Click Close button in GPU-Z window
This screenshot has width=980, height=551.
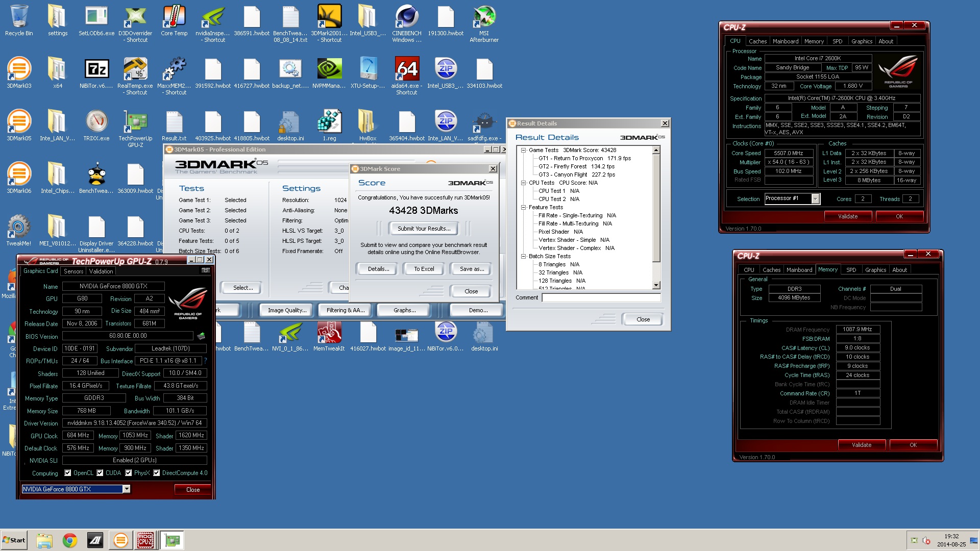pyautogui.click(x=193, y=489)
